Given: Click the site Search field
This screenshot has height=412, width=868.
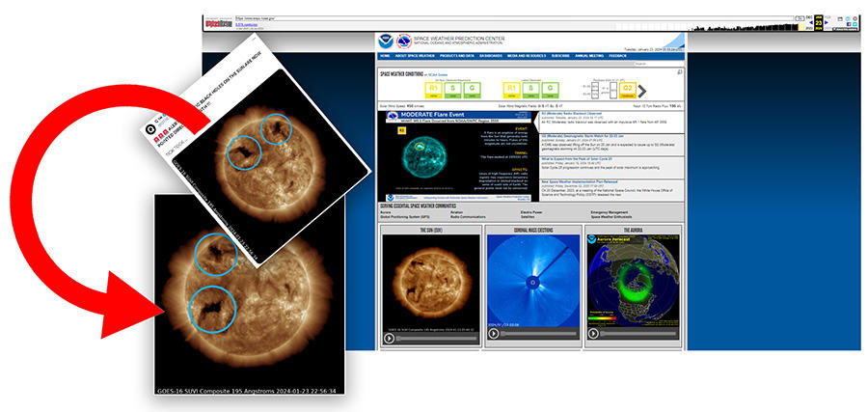Looking at the screenshot, I should point(659,64).
